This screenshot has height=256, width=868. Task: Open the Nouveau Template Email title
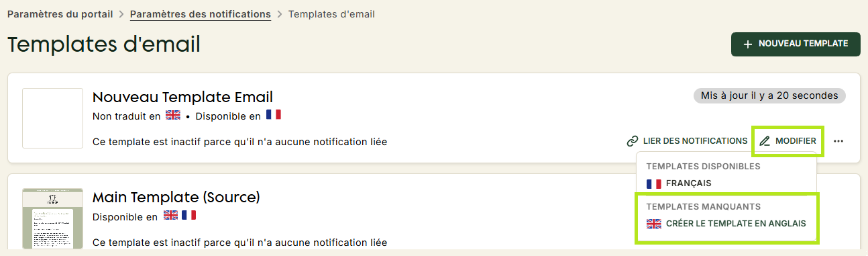182,97
